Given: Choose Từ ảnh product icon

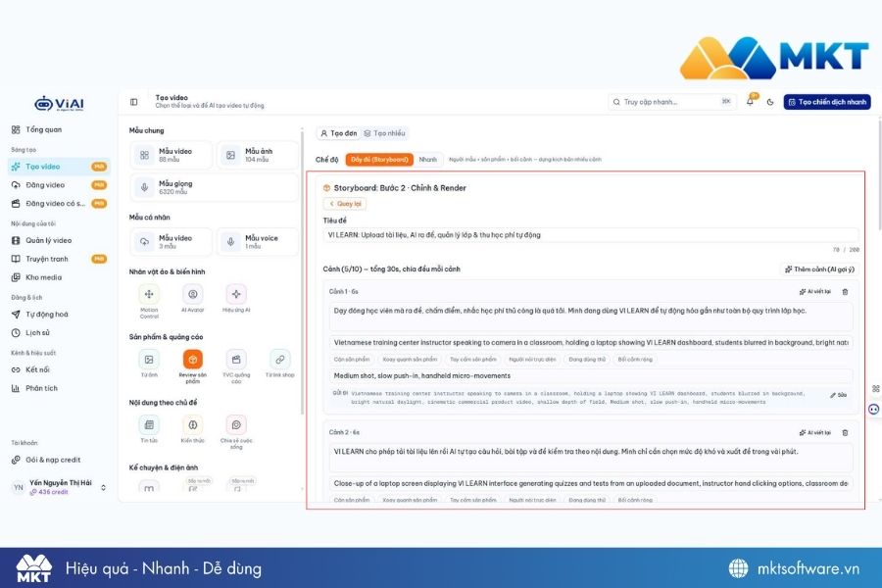Looking at the screenshot, I should pos(149,360).
